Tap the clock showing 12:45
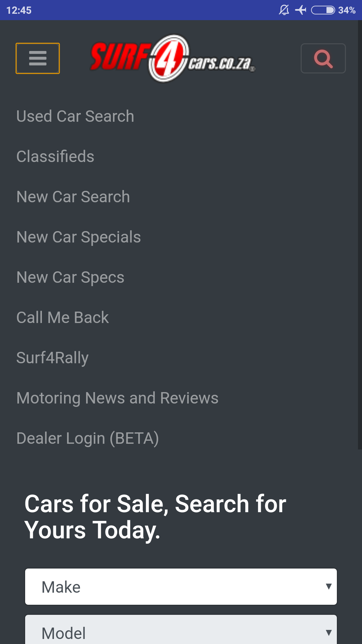 19,10
